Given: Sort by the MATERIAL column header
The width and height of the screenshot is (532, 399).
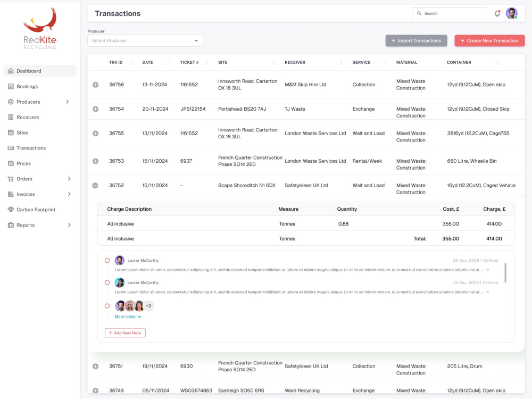Looking at the screenshot, I should tap(407, 62).
